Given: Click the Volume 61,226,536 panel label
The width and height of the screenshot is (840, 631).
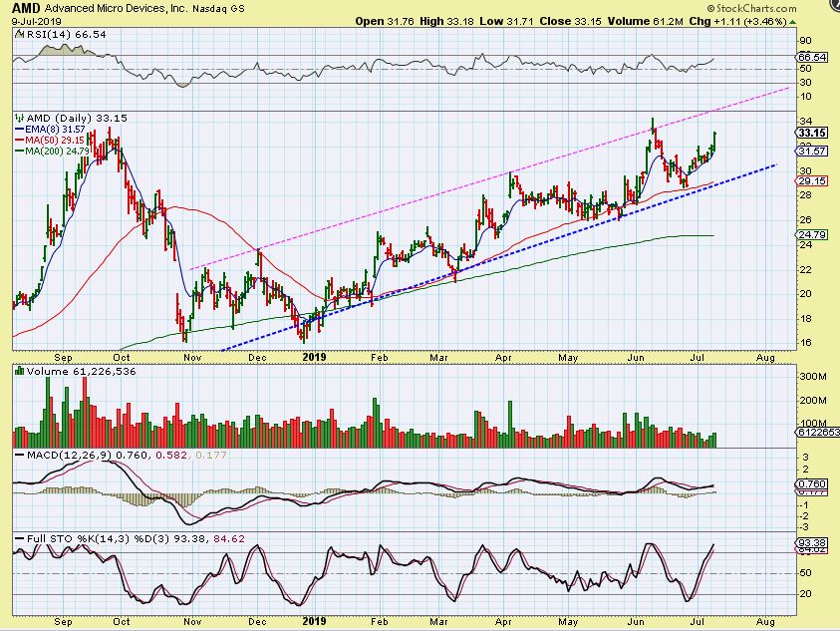Looking at the screenshot, I should pyautogui.click(x=81, y=372).
